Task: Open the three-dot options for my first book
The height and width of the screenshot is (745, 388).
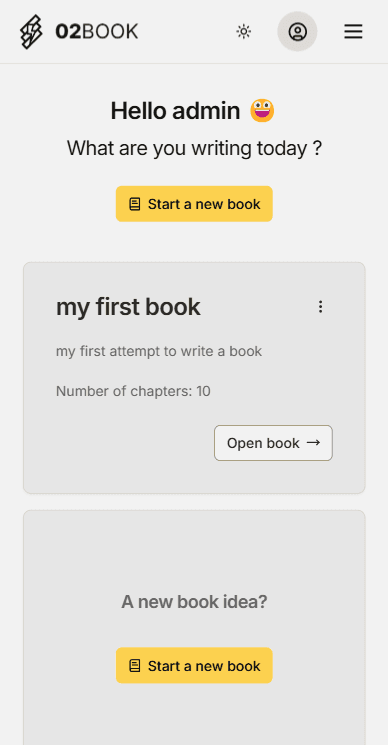Action: [321, 307]
